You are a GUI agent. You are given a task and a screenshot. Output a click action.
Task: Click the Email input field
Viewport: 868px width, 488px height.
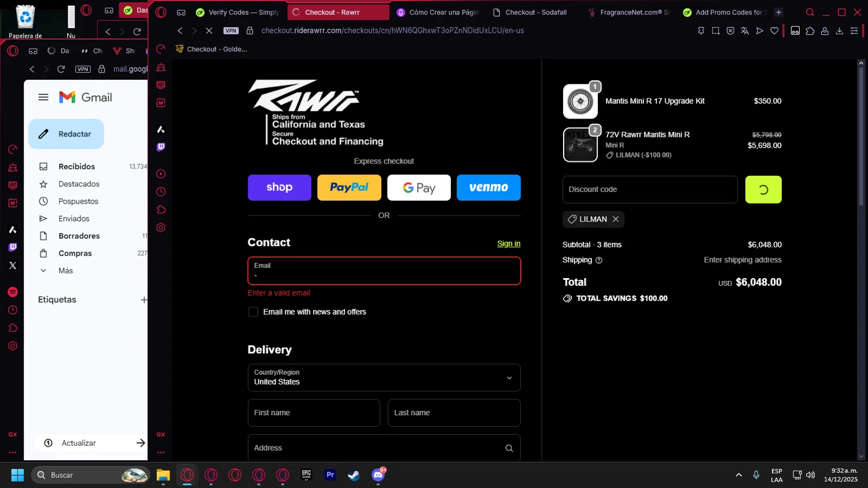point(384,271)
